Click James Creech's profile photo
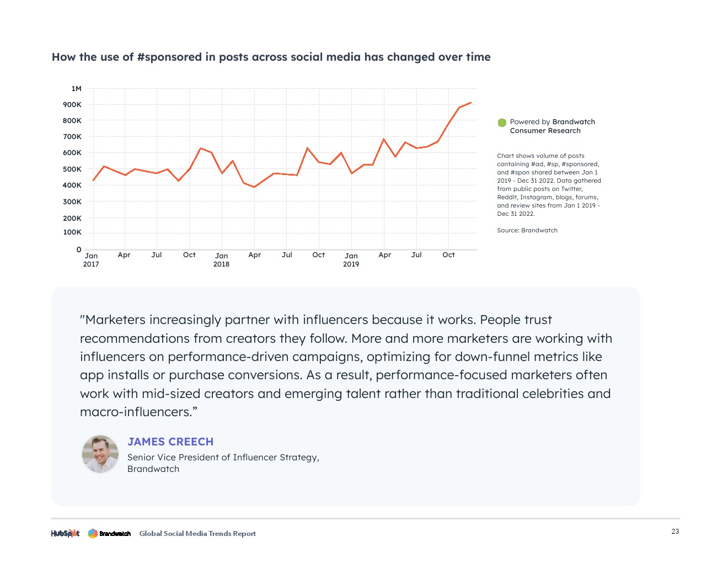Image resolution: width=728 pixels, height=563 pixels. pos(100,454)
